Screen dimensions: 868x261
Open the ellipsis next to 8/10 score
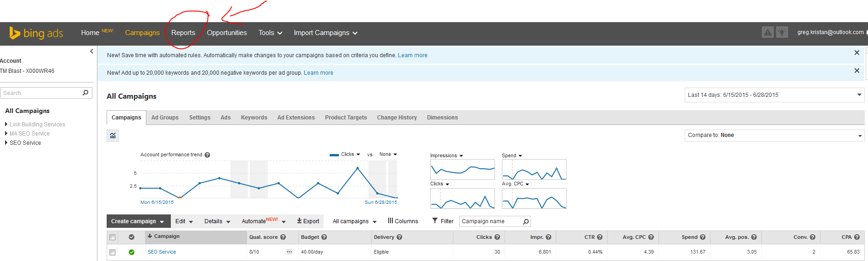point(289,252)
